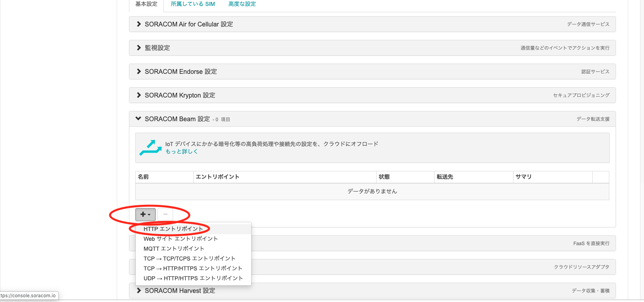This screenshot has width=644, height=302.
Task: Click the セキュアプロビジョニング label
Action: click(581, 96)
